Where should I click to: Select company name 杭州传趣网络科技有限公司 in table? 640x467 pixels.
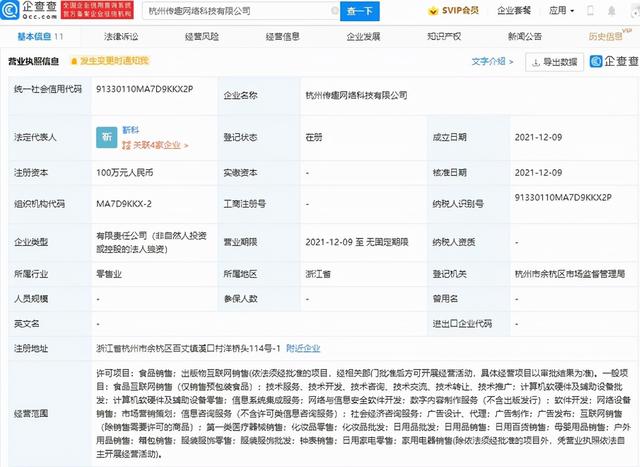[356, 96]
